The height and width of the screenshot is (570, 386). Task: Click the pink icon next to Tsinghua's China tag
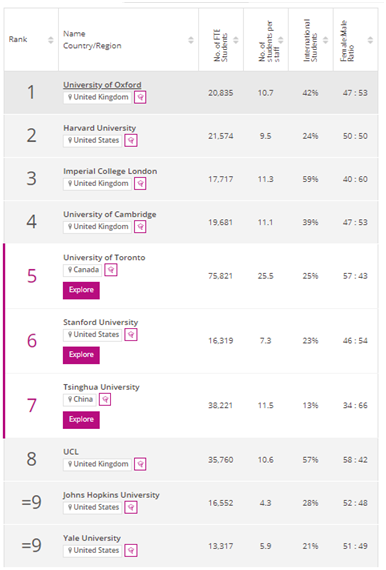(x=105, y=400)
